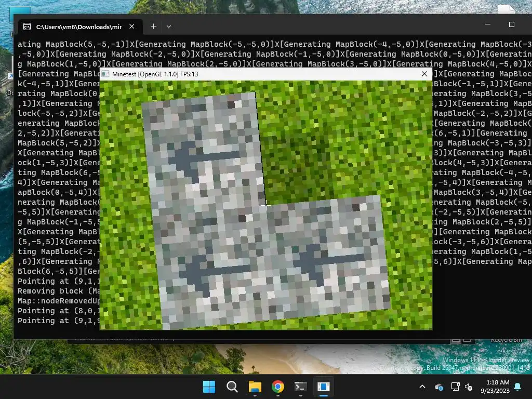Open notification bell in the taskbar
The image size is (532, 399).
(x=518, y=387)
